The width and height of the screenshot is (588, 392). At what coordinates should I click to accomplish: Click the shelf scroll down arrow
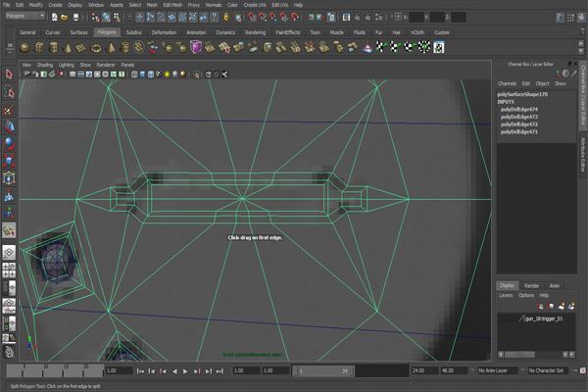(581, 51)
